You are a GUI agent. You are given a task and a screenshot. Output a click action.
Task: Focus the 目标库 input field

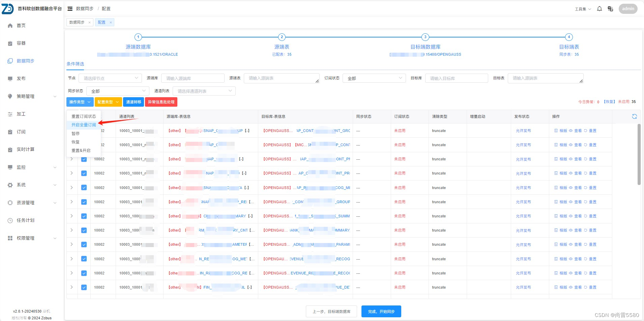coord(457,78)
